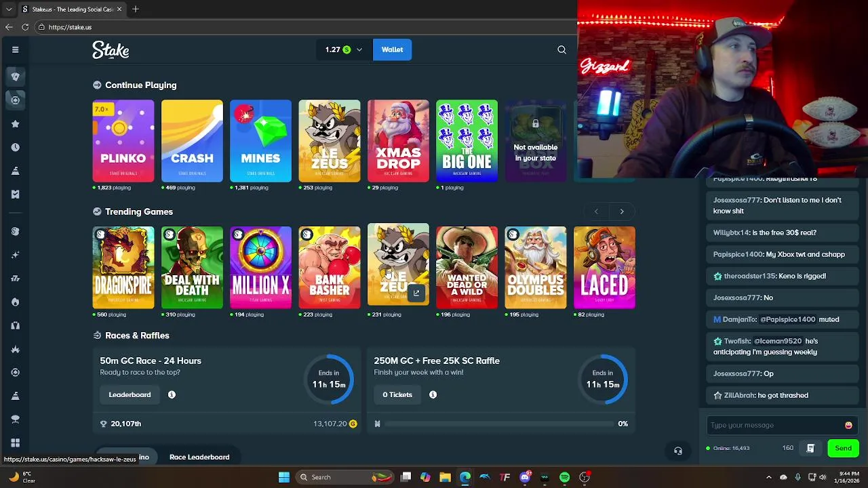The width and height of the screenshot is (868, 488).
Task: Open the recent clock sidebar icon
Action: coord(15,147)
